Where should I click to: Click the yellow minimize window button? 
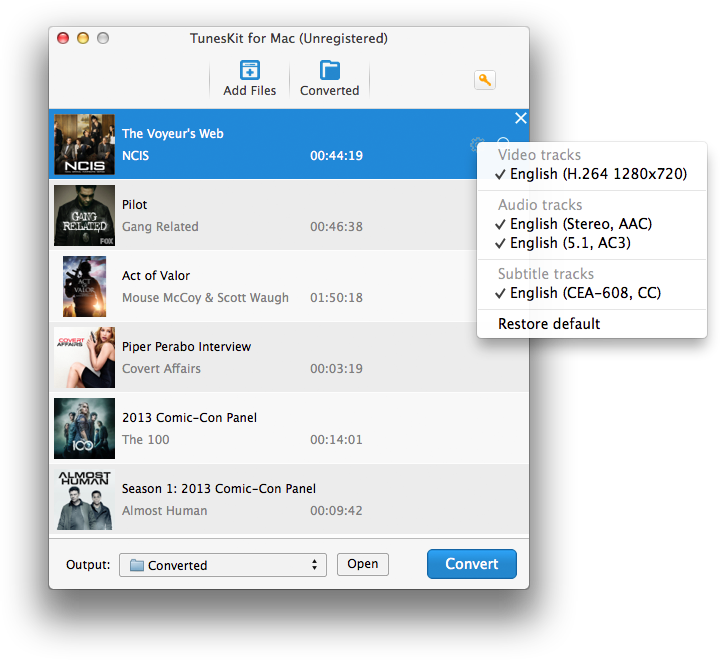tap(83, 38)
